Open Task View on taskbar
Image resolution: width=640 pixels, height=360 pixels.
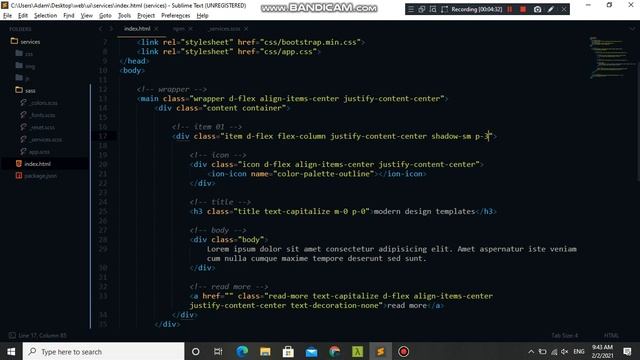coord(218,351)
